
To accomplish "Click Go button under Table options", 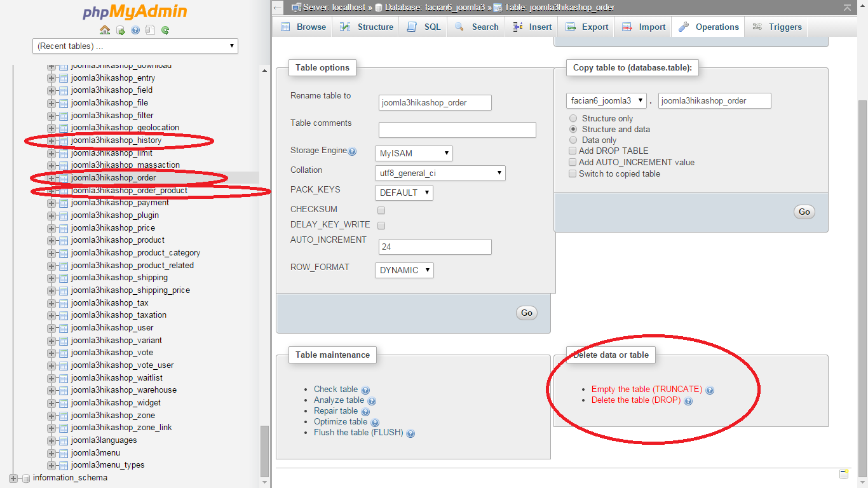I will click(527, 313).
